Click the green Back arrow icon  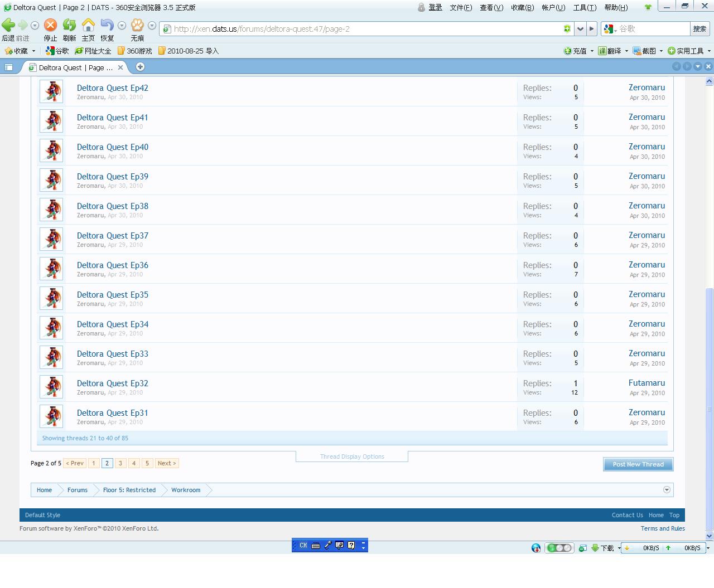(x=8, y=25)
